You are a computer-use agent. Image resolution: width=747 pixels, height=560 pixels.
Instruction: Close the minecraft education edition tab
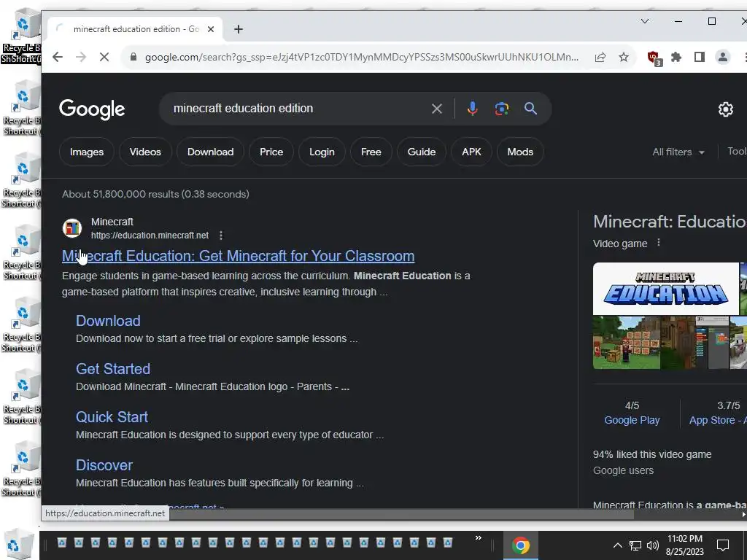click(211, 29)
